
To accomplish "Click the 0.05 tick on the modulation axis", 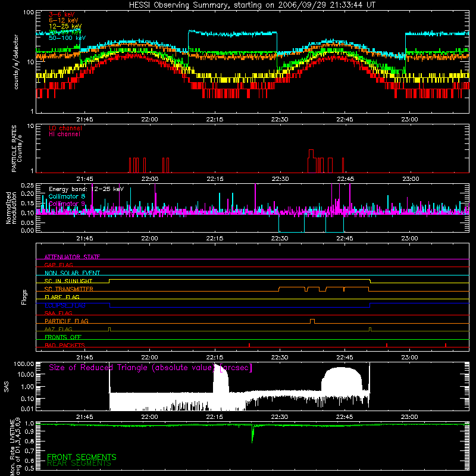I will tap(27, 223).
